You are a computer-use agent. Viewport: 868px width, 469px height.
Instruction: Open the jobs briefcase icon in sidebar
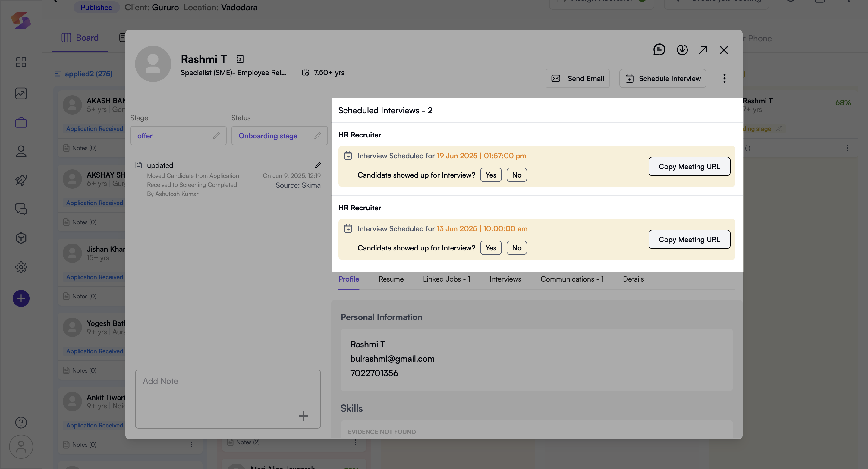click(21, 122)
